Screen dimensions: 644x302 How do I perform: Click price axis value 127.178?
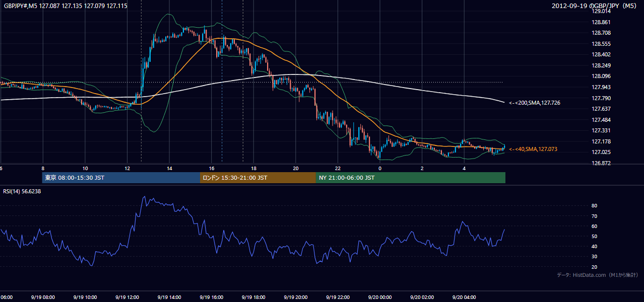pyautogui.click(x=601, y=141)
